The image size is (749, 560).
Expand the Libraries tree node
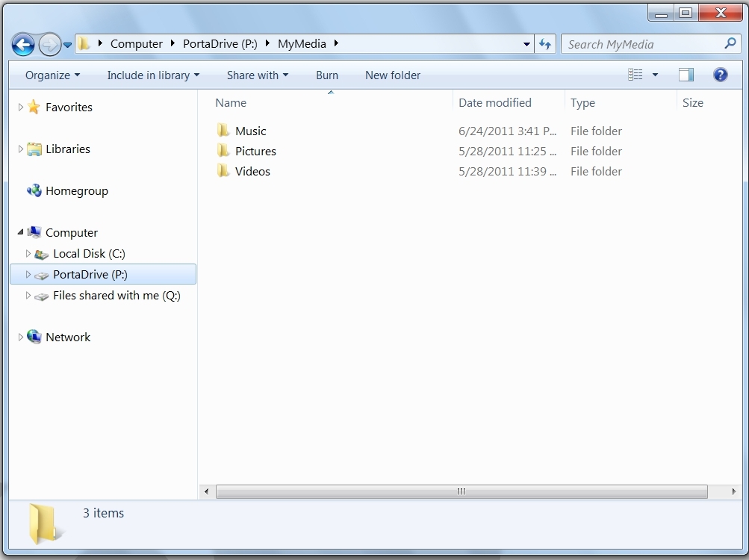point(21,149)
